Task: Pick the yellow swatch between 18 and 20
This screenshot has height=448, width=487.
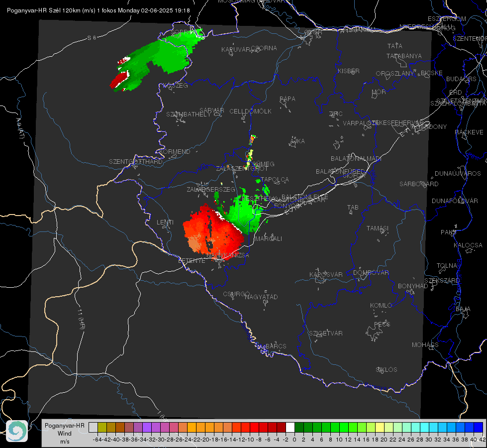Action: click(x=380, y=427)
